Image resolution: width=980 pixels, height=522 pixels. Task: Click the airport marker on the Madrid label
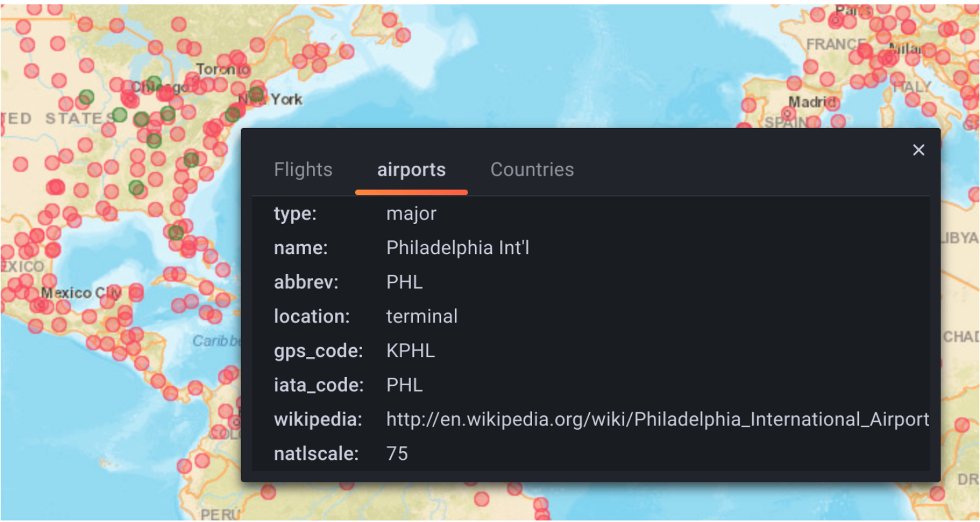[x=831, y=101]
